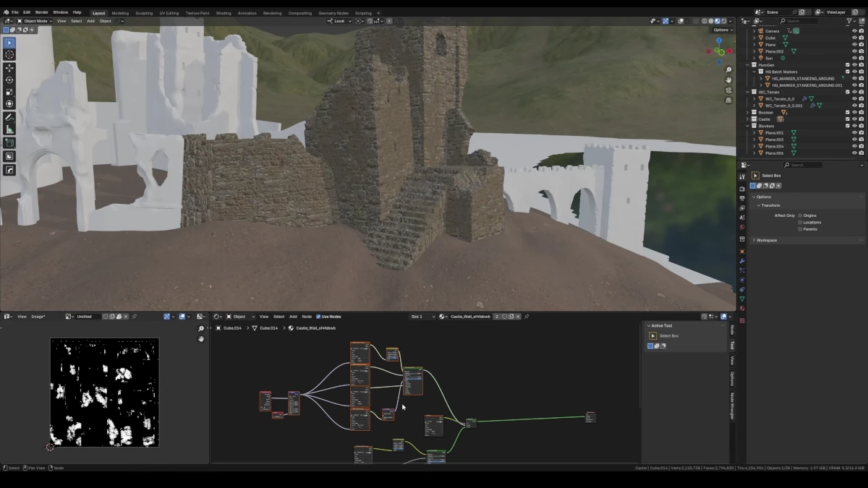The width and height of the screenshot is (868, 488).
Task: Collapse the HG Batch Markers collection
Action: (754, 72)
